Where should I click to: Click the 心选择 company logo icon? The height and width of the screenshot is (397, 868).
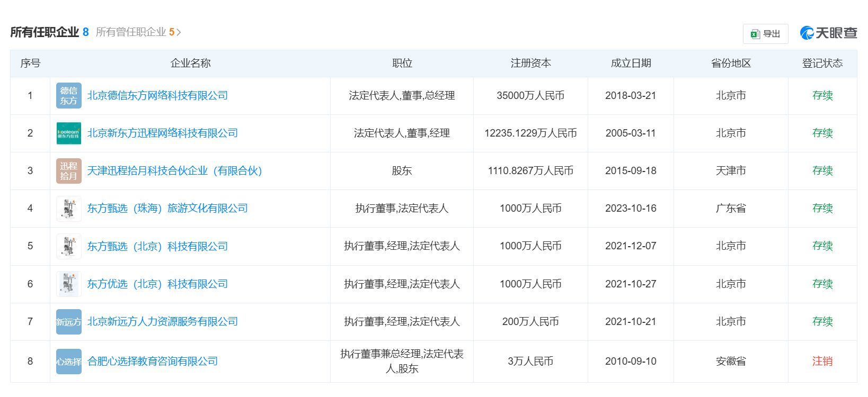tap(68, 362)
